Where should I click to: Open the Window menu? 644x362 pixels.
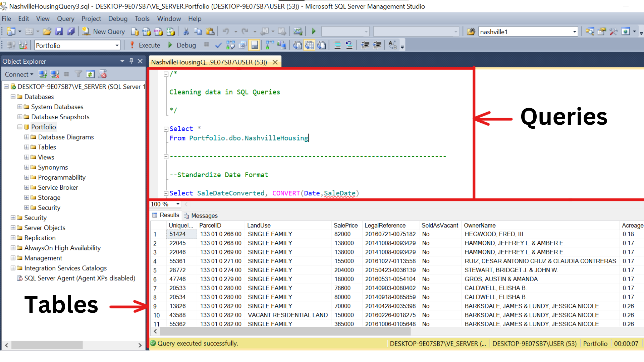(169, 19)
